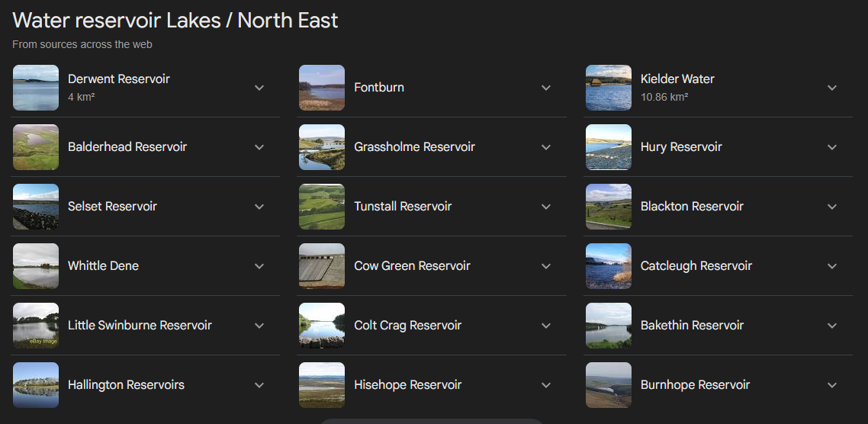This screenshot has width=868, height=424.
Task: Choose the Whittle Dene label
Action: 103,266
